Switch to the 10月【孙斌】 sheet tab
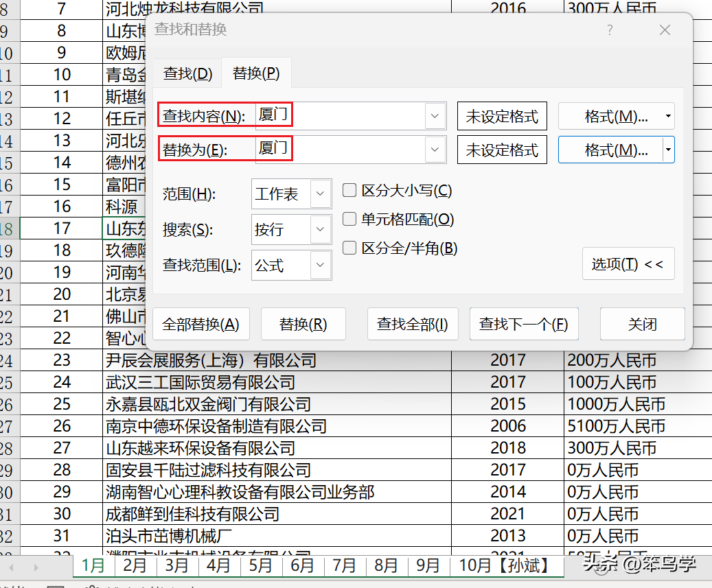Screen dimensions: 712x588 [x=506, y=566]
